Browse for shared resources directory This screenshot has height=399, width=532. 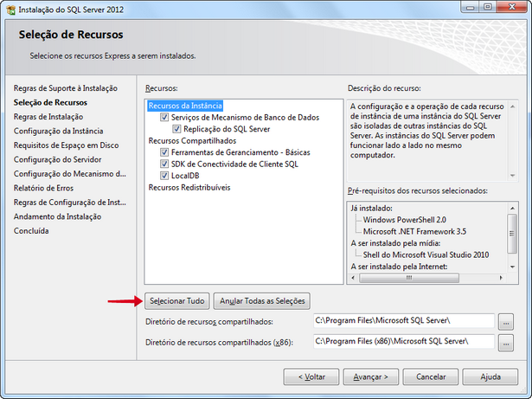[x=506, y=322]
